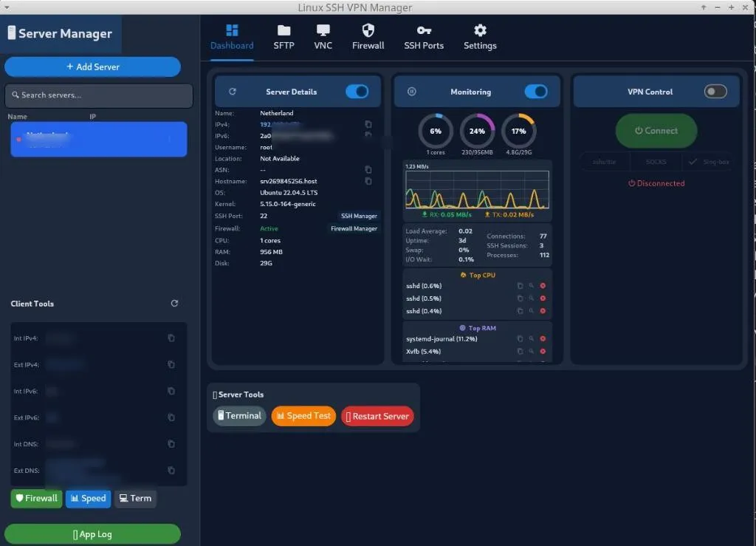Open SSH Manager beside SSH Port
The width and height of the screenshot is (756, 546).
tap(360, 216)
